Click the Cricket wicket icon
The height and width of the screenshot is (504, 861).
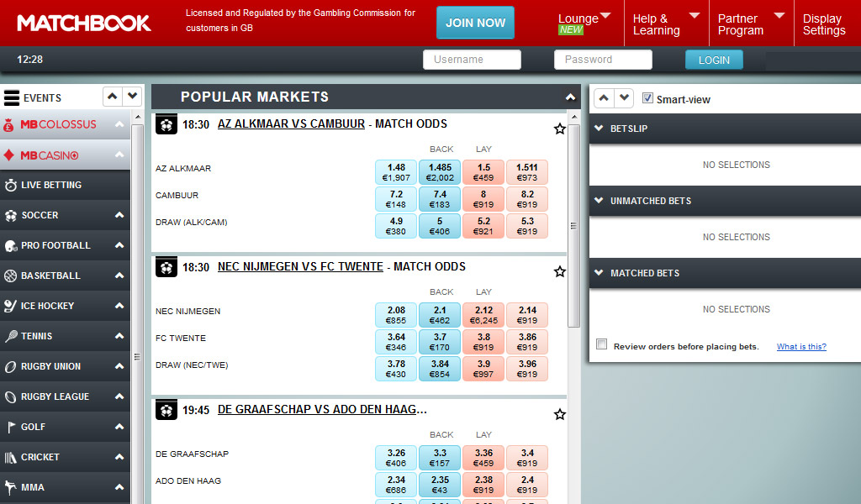(10, 457)
